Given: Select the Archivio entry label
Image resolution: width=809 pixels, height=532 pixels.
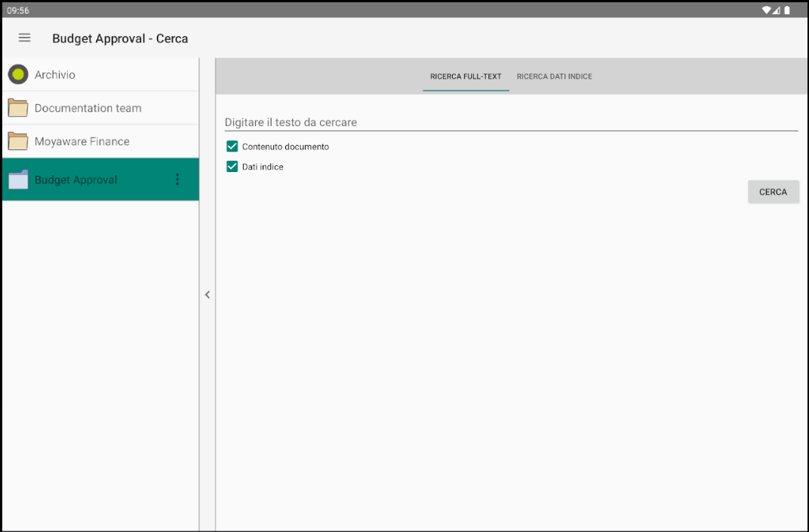Looking at the screenshot, I should click(55, 75).
